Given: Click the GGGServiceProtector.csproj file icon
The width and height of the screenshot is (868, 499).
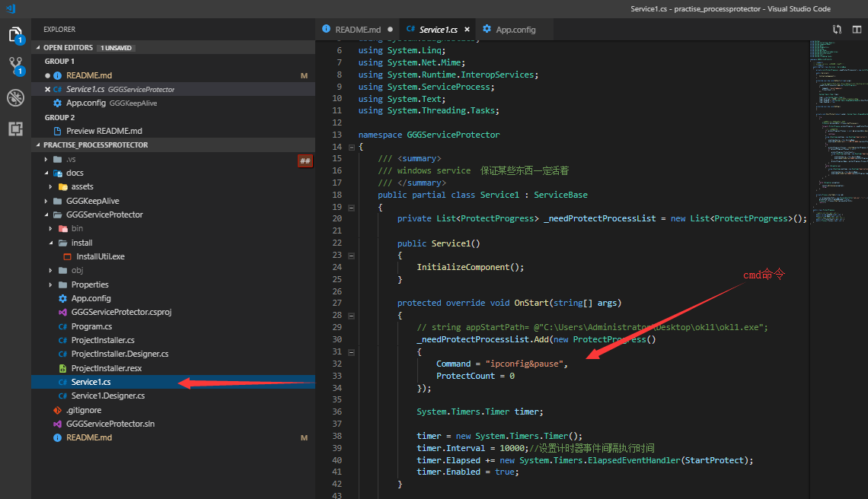Looking at the screenshot, I should pos(62,313).
